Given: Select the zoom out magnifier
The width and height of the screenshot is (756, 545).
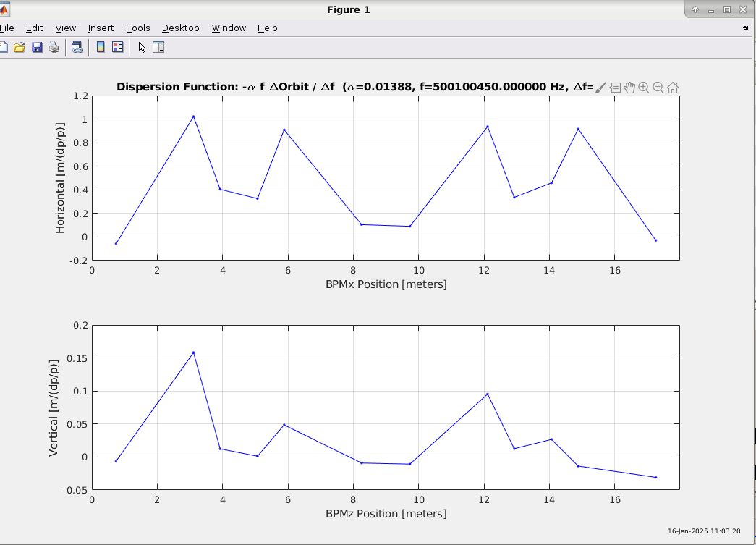Looking at the screenshot, I should (658, 88).
